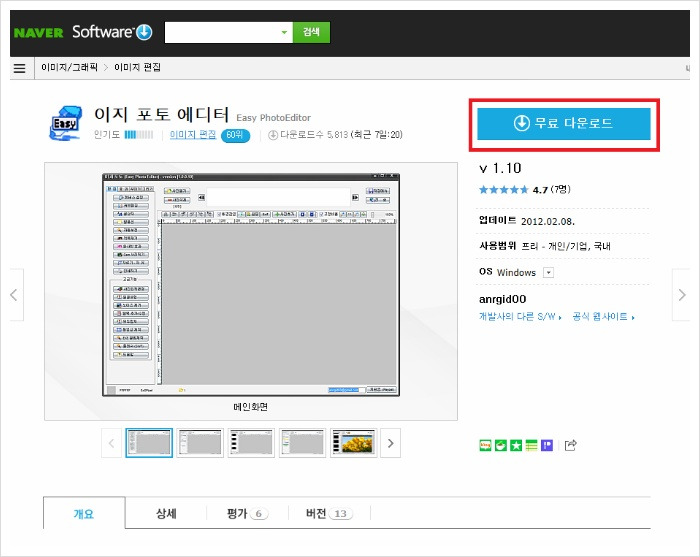Image resolution: width=700 pixels, height=557 pixels.
Task: Select the yellow flowers screenshot thumbnail
Action: pyautogui.click(x=354, y=443)
